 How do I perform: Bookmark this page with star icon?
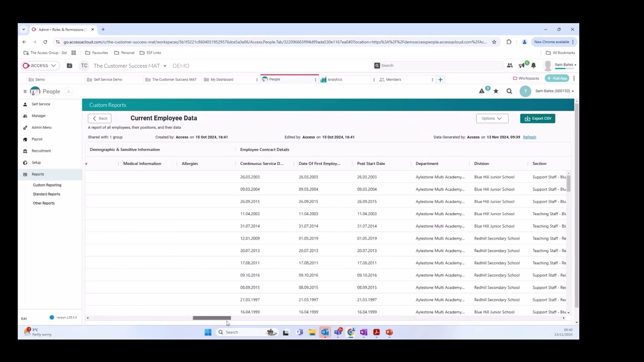494,42
